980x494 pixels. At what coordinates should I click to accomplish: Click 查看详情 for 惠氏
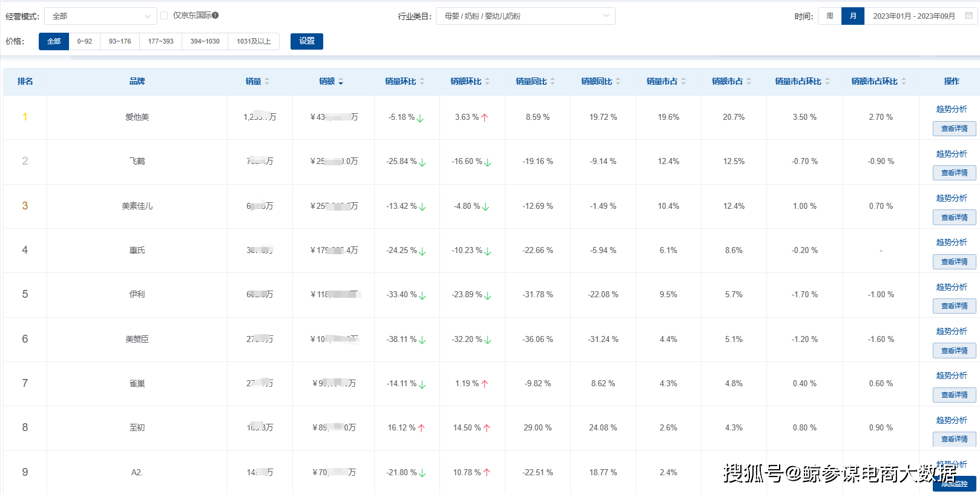pos(955,262)
